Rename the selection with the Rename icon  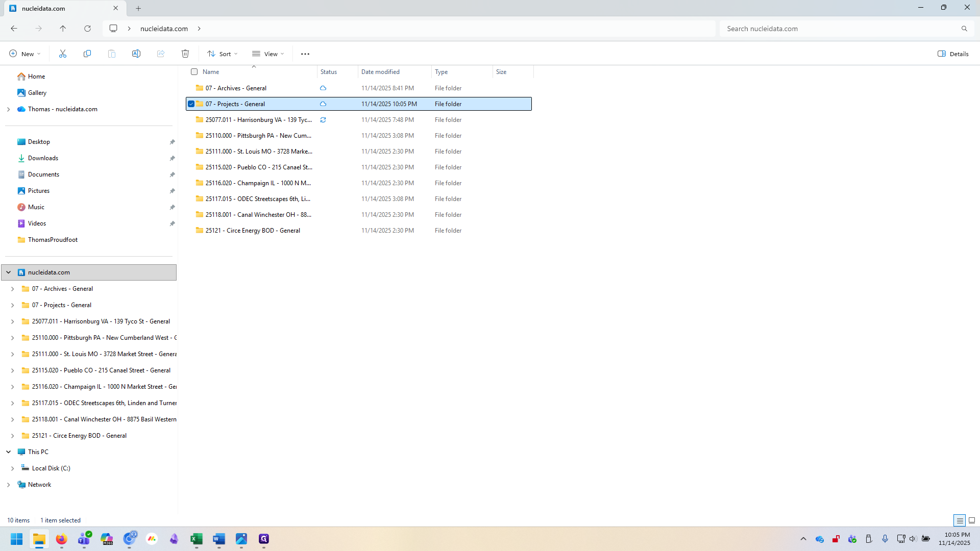tap(136, 54)
